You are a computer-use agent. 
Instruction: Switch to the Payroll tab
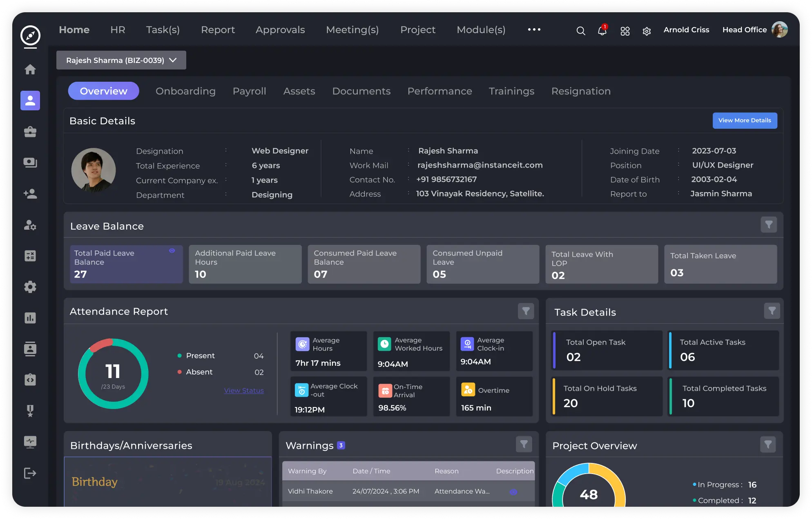click(x=249, y=91)
